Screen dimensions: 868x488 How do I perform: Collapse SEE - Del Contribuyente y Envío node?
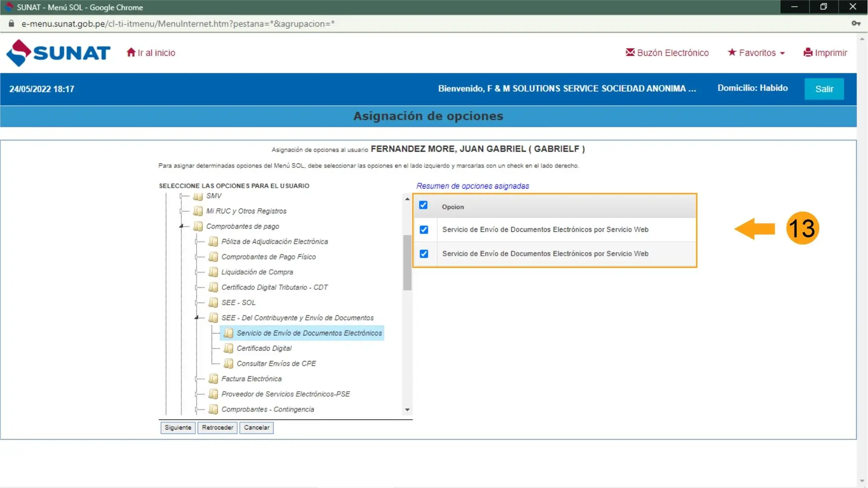tap(197, 317)
